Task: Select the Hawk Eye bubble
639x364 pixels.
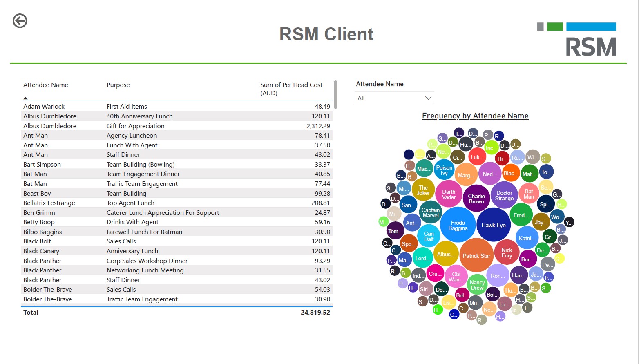Action: 493,225
